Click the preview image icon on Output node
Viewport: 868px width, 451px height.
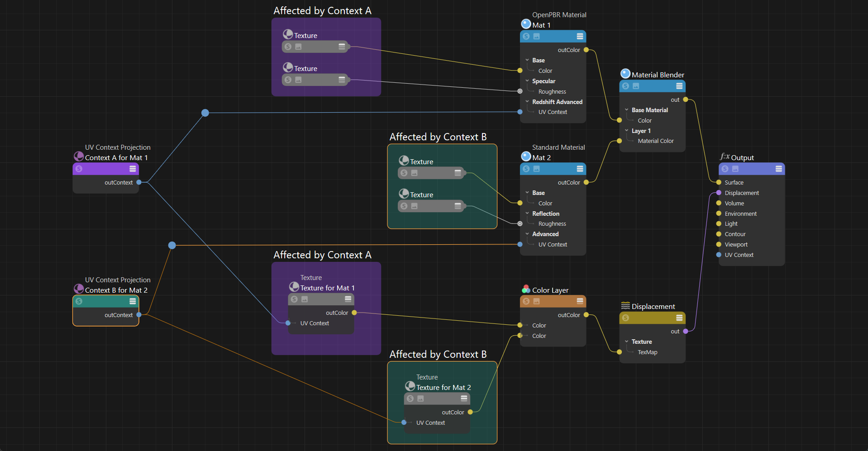coord(735,169)
